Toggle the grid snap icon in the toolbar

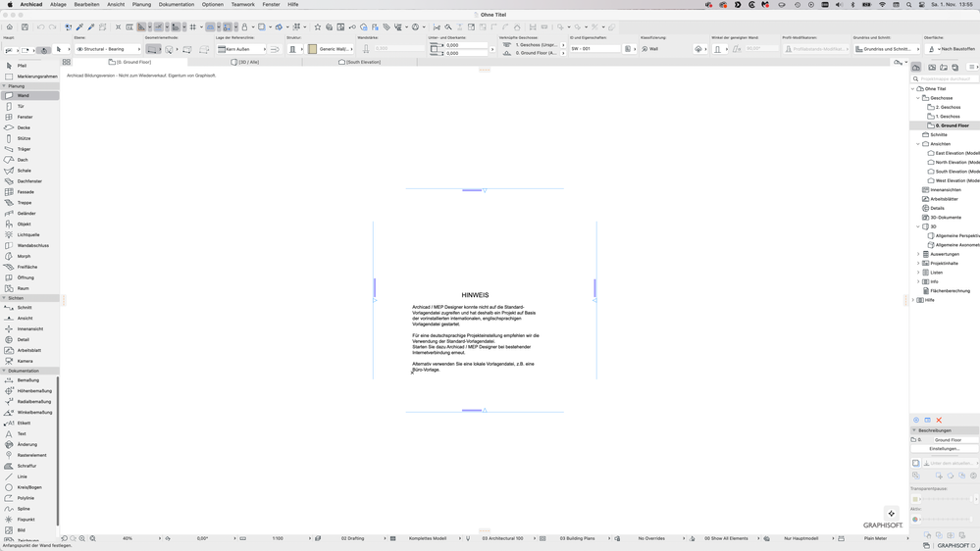(192, 26)
